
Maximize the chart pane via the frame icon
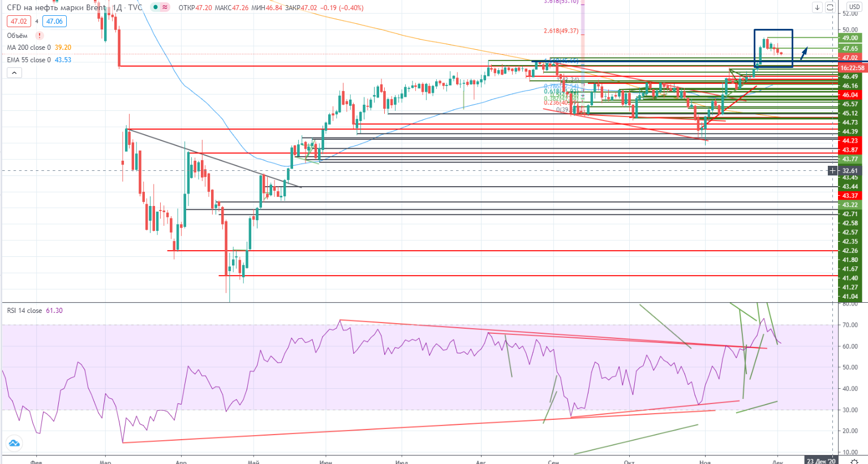point(830,7)
